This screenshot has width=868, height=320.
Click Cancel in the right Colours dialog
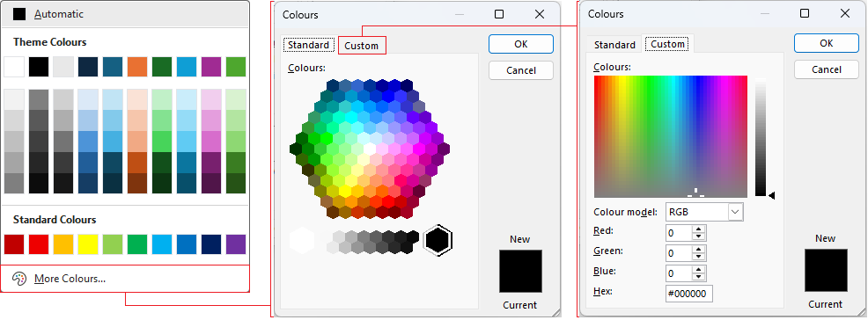(x=827, y=69)
